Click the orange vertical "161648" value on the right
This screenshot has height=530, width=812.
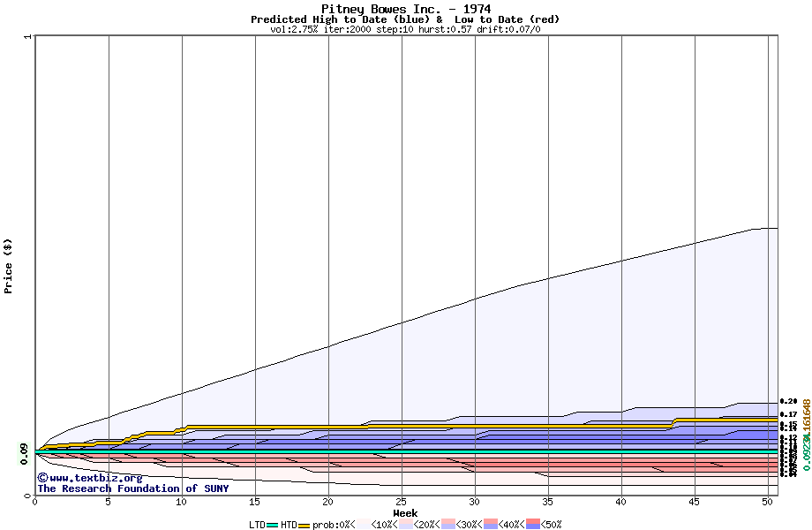click(807, 416)
